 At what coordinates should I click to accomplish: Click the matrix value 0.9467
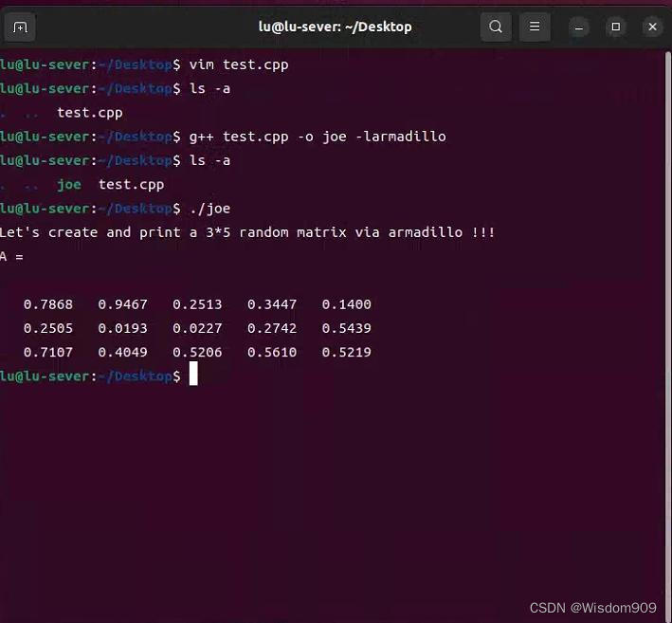(x=122, y=304)
